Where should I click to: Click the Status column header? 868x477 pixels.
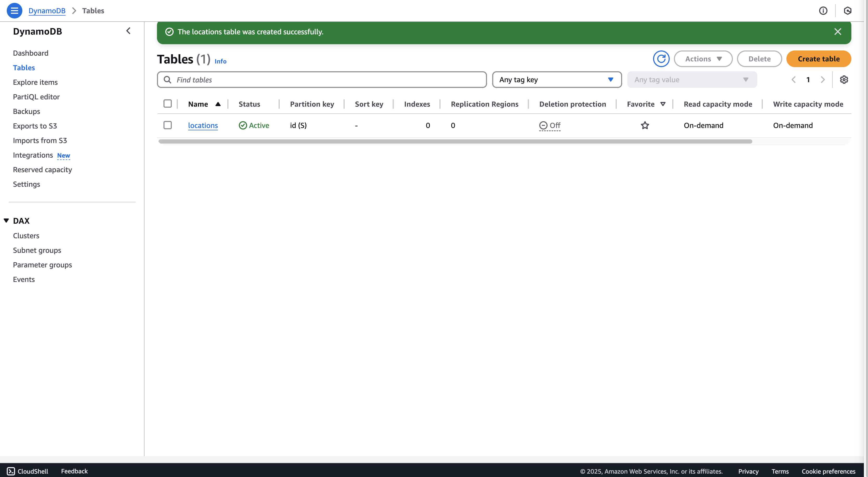click(x=249, y=104)
